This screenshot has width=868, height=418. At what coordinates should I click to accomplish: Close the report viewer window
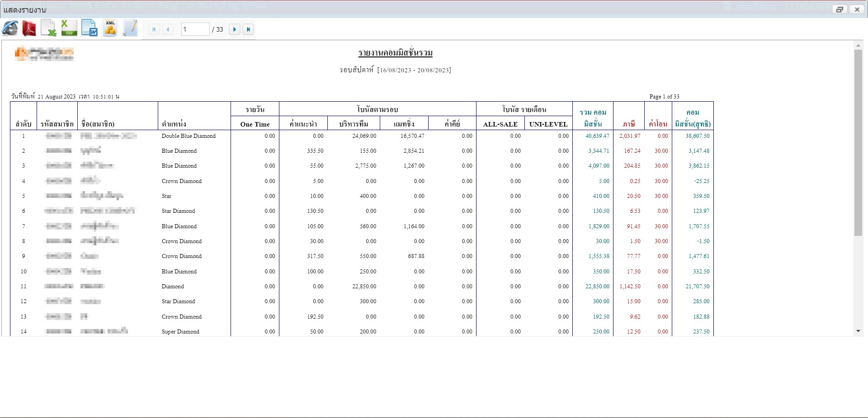[857, 9]
